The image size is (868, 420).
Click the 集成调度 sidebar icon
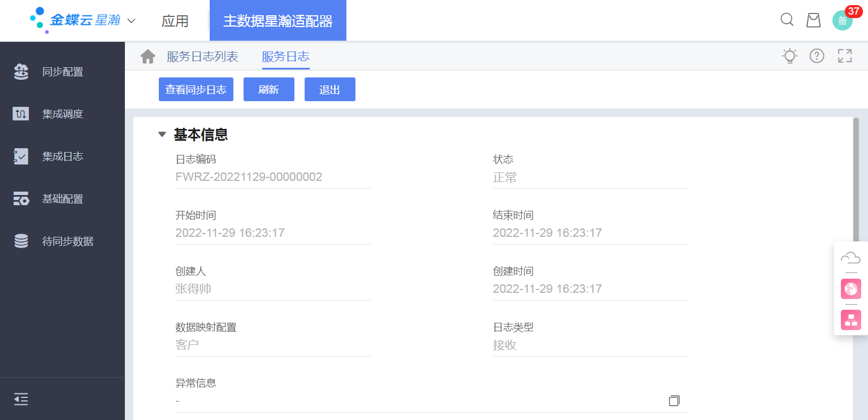21,114
